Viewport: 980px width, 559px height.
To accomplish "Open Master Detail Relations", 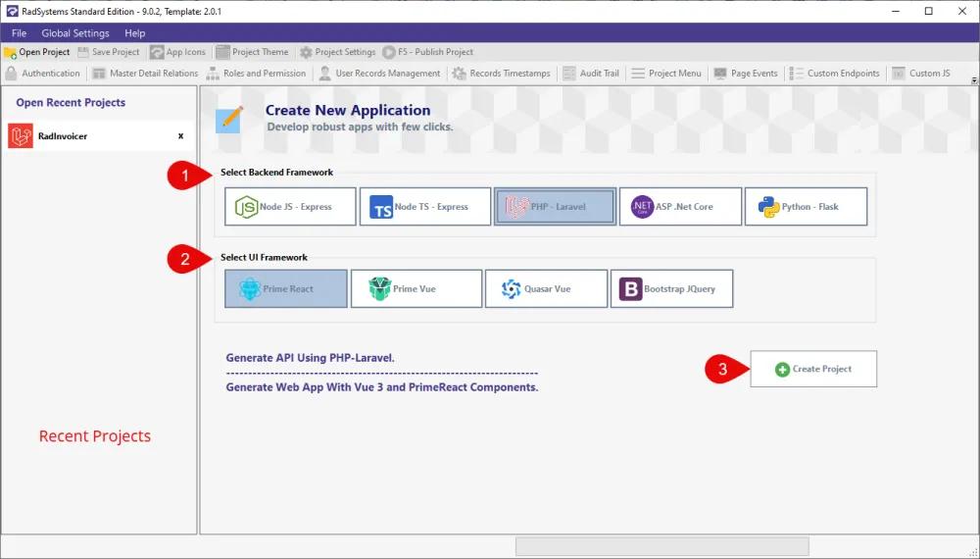I will click(x=145, y=74).
